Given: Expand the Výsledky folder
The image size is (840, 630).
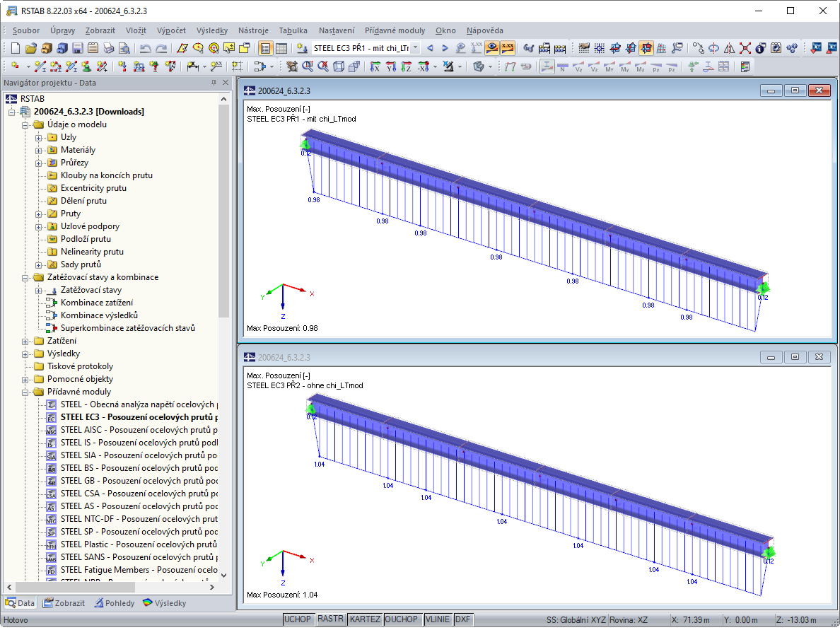Looking at the screenshot, I should click(x=25, y=354).
